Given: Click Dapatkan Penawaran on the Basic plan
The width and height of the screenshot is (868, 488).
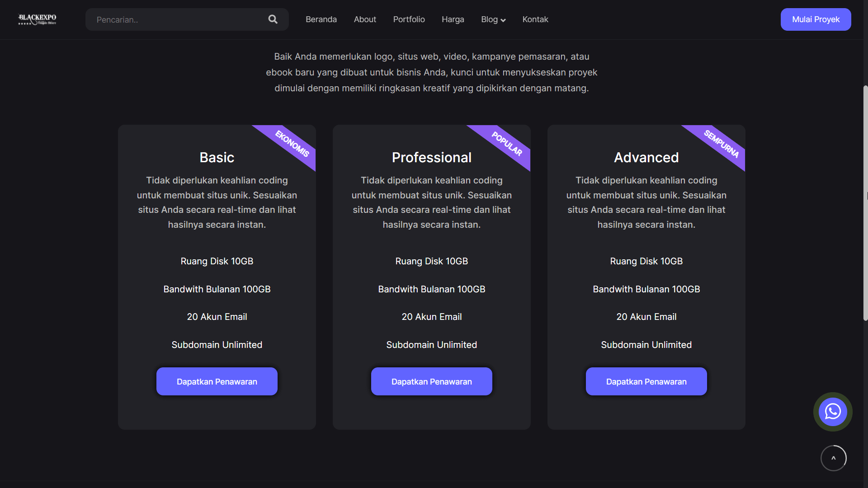Looking at the screenshot, I should [x=217, y=381].
